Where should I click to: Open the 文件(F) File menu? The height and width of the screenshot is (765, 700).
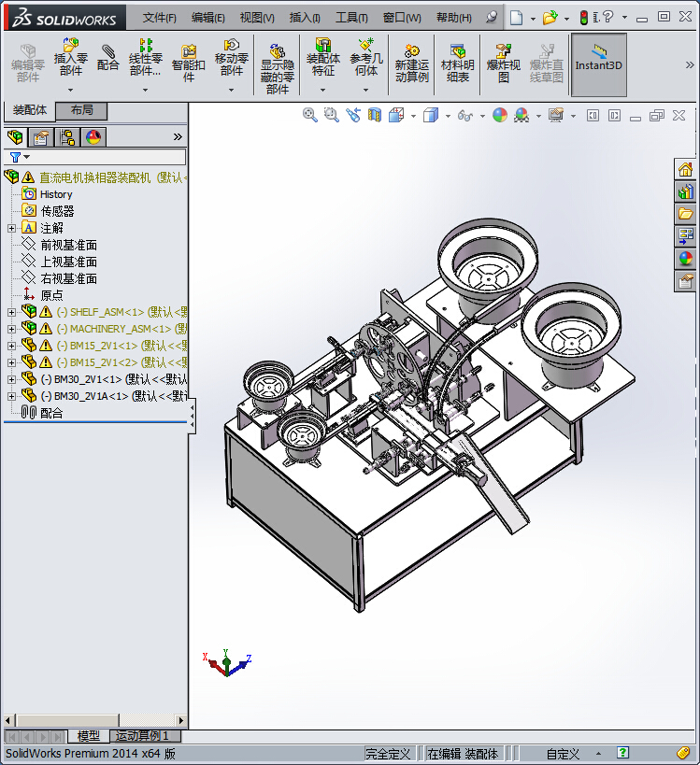pos(159,18)
